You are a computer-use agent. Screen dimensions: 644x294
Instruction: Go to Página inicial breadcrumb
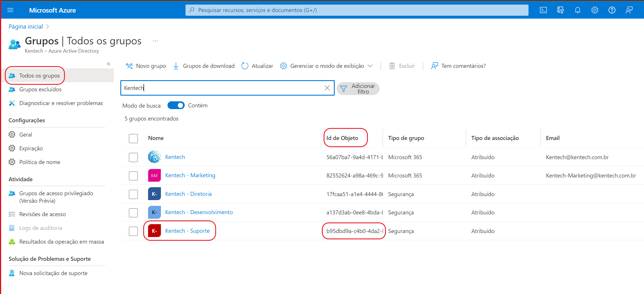coord(26,27)
